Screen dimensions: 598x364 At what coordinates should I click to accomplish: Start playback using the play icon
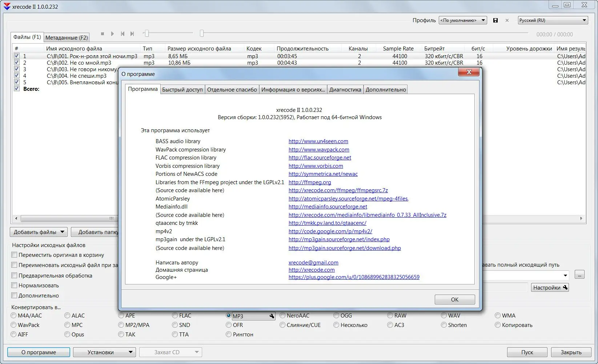coord(113,33)
